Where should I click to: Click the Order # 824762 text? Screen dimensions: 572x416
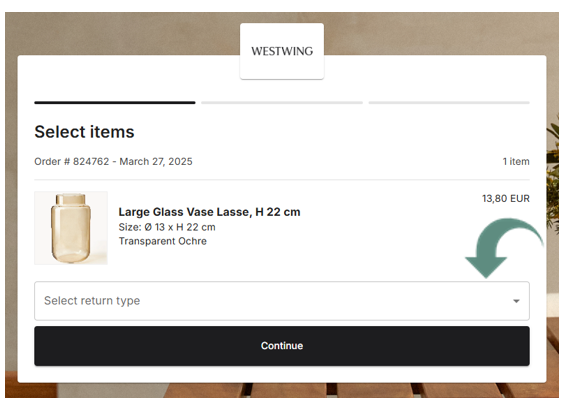(x=72, y=161)
